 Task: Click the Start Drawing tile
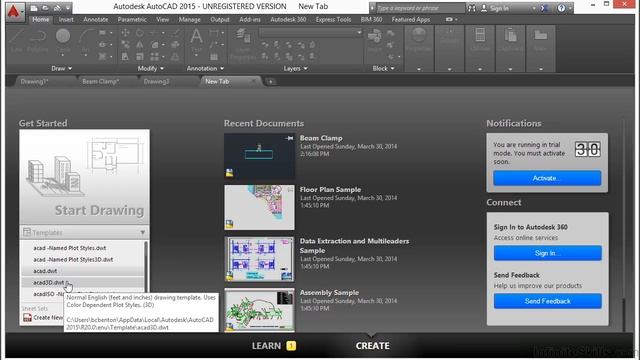click(x=84, y=177)
